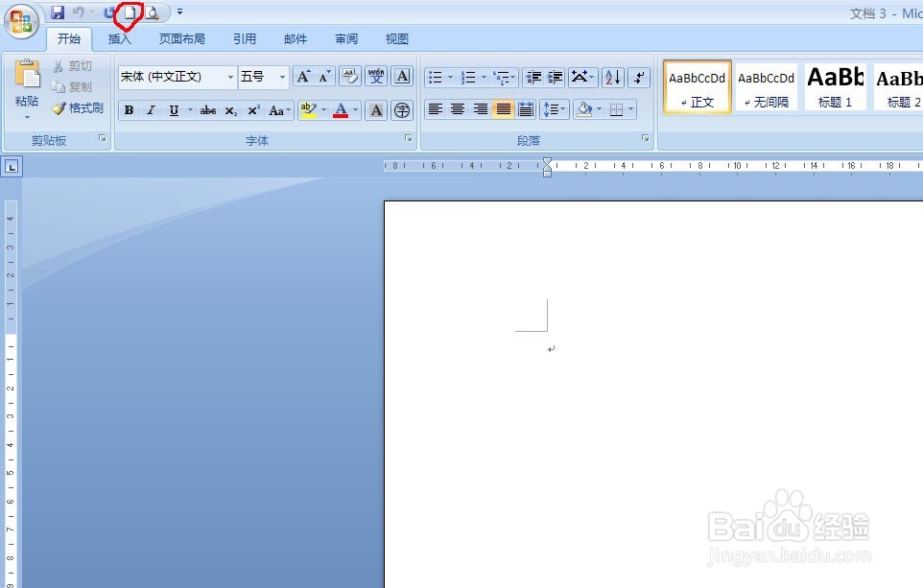Switch to the 插入 ribbon tab

(119, 38)
